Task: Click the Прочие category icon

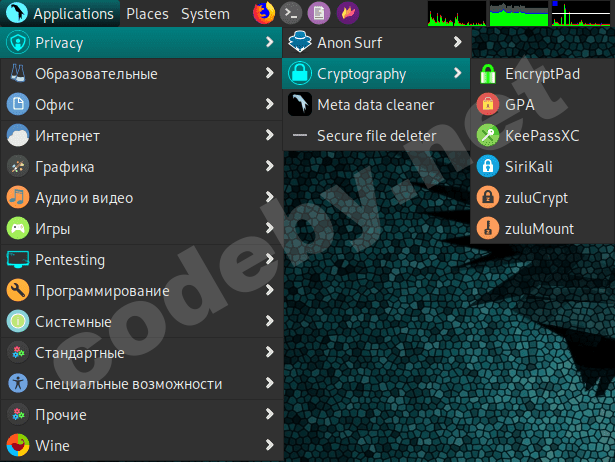Action: 18,414
